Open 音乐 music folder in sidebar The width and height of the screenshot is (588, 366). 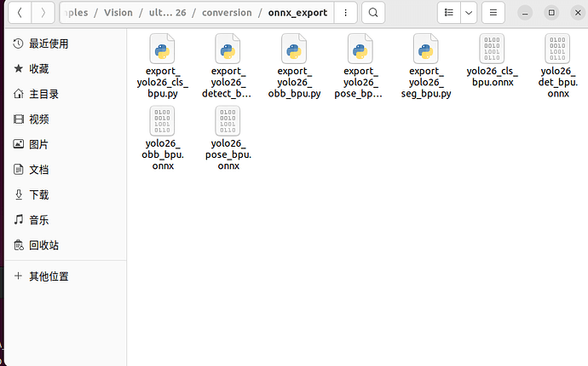coord(66,220)
